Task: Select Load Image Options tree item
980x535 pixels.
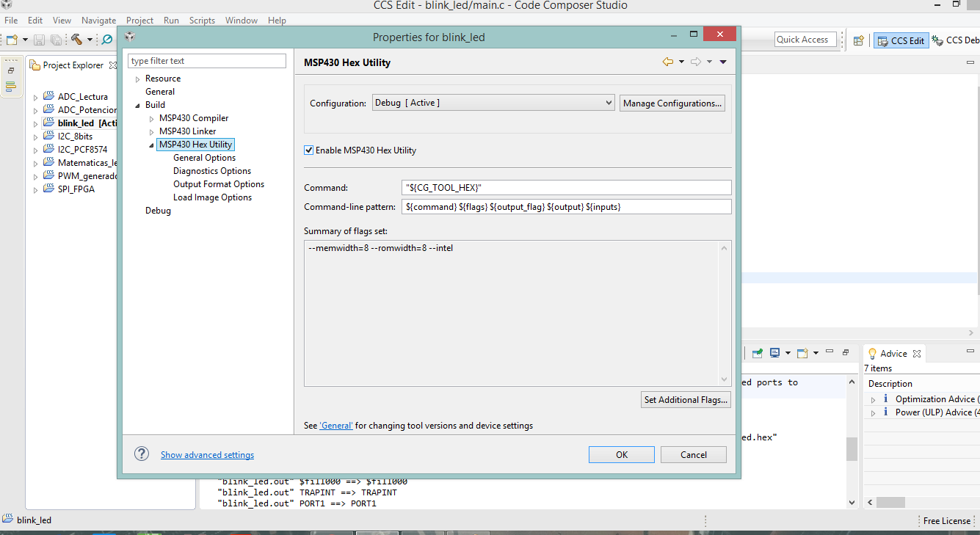Action: click(x=212, y=197)
